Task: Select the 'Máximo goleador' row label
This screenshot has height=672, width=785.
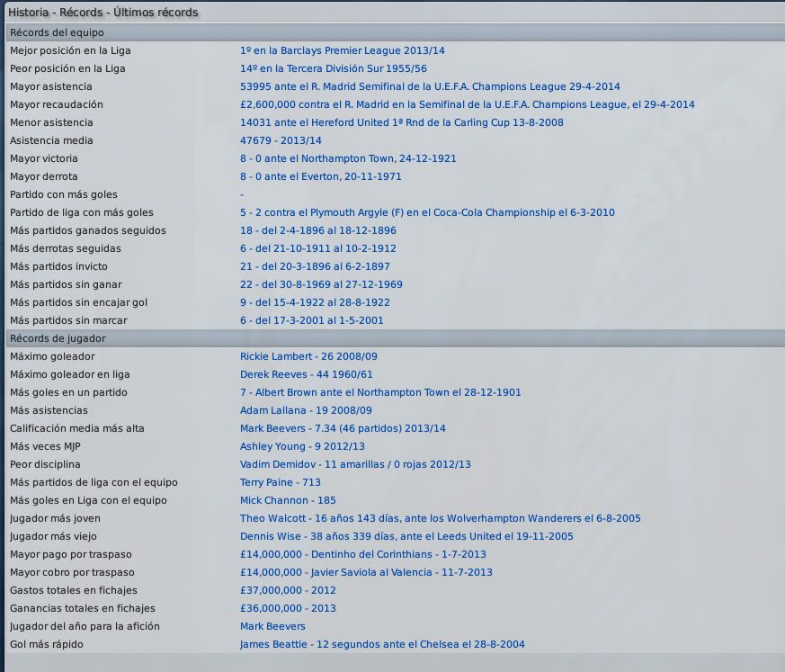Action: coord(52,357)
